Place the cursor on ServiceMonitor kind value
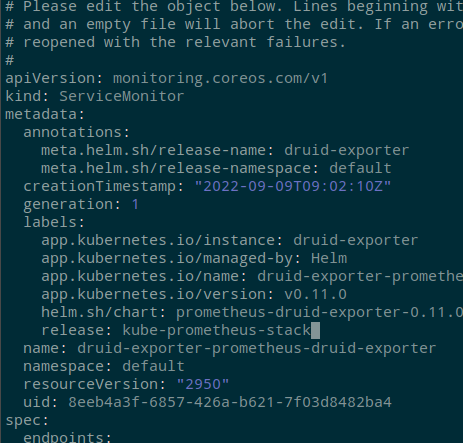The image size is (463, 443). pyautogui.click(x=122, y=96)
